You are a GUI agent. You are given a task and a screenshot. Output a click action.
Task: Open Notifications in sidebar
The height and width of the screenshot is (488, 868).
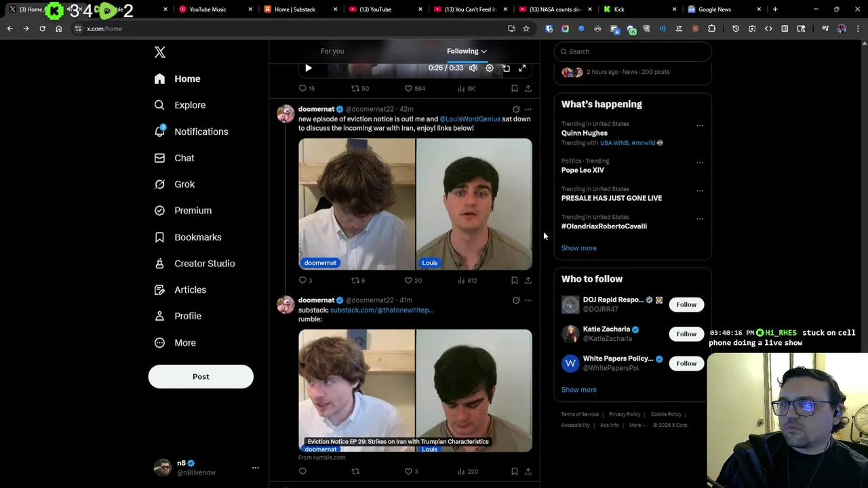click(x=191, y=131)
